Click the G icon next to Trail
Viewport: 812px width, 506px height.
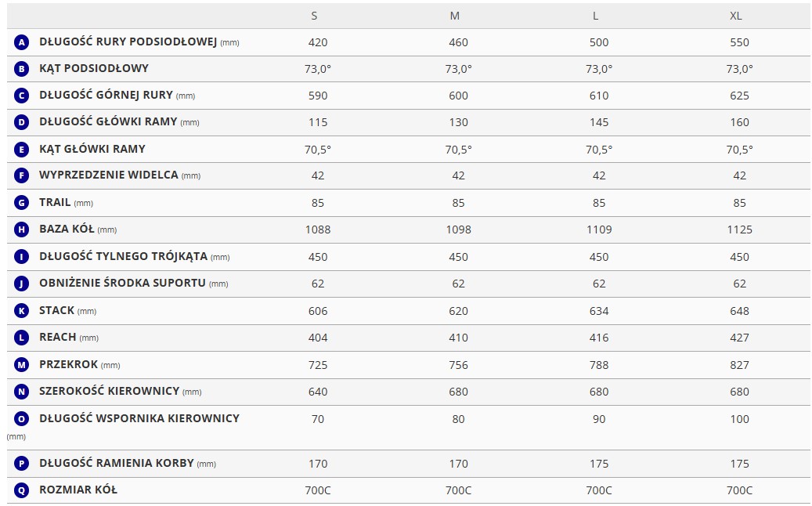[x=22, y=203]
